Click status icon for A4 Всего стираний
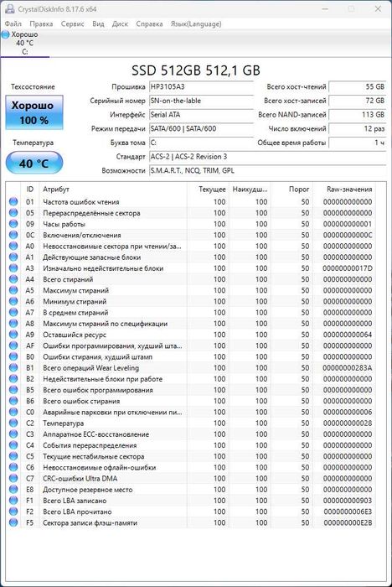The image size is (392, 587). [13, 279]
